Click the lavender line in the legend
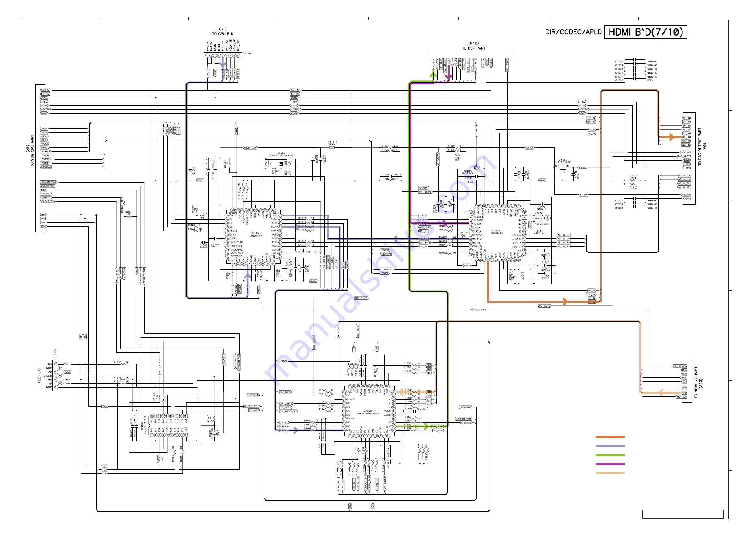The height and width of the screenshot is (535, 756). (610, 446)
